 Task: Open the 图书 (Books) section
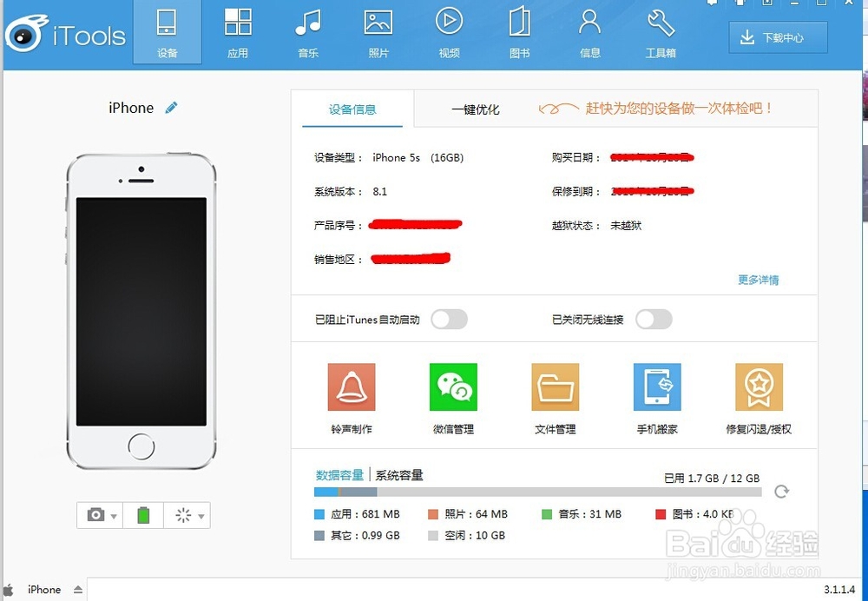[519, 32]
